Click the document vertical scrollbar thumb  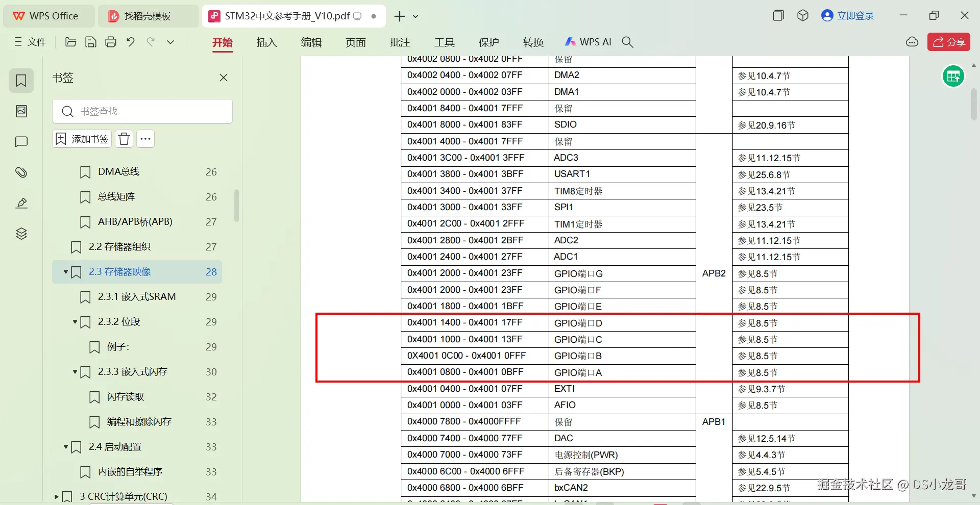pos(974,105)
